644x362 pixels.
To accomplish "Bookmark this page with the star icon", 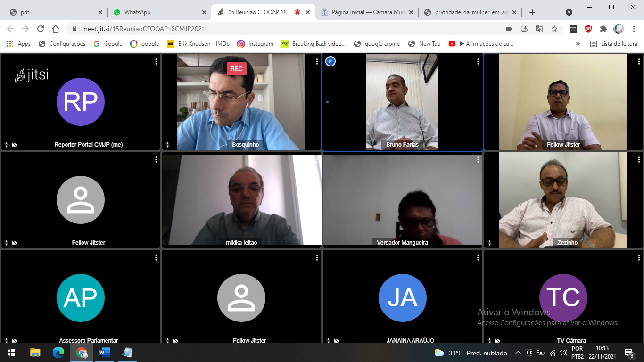I will click(554, 29).
